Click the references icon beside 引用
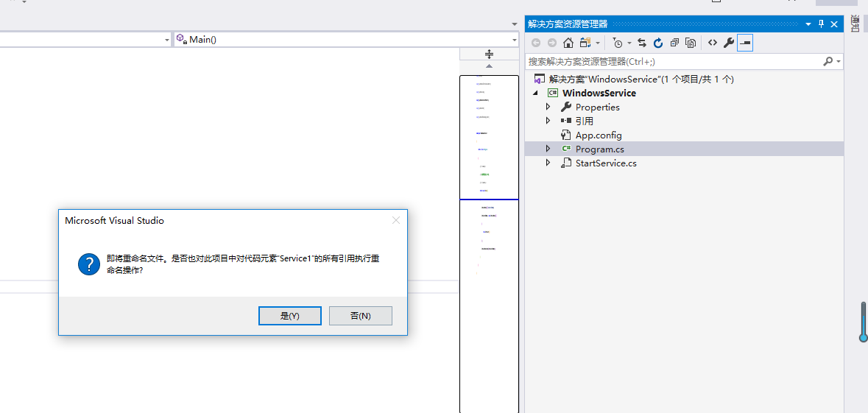 coord(565,121)
